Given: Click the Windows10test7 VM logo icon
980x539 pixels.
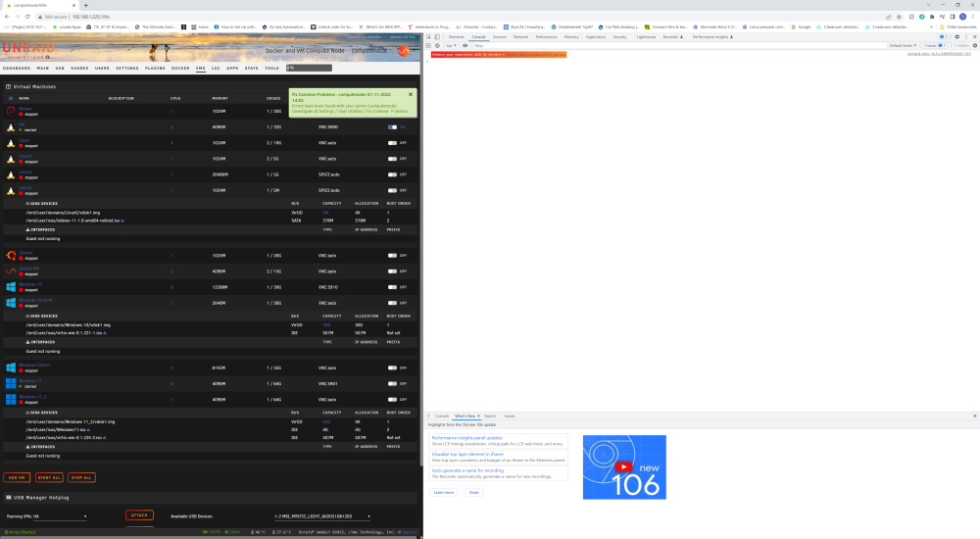Looking at the screenshot, I should (11, 367).
